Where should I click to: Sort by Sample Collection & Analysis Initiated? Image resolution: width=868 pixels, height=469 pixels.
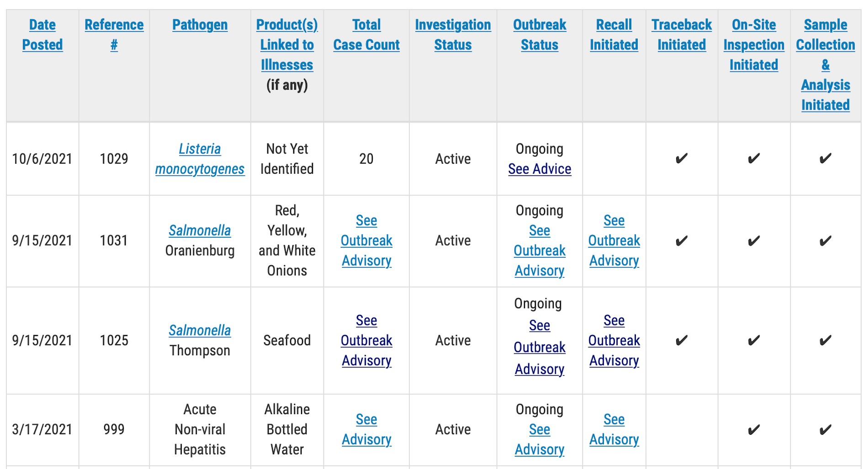(826, 65)
